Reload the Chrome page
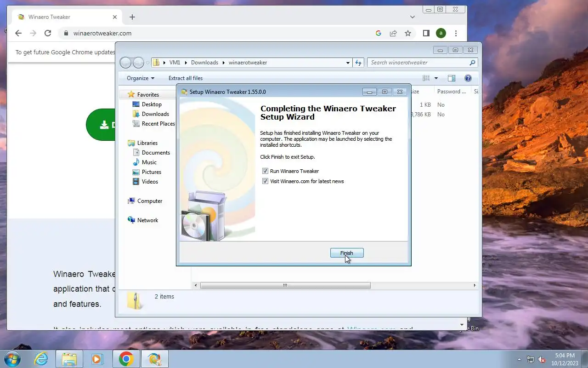This screenshot has width=588, height=368. (47, 33)
